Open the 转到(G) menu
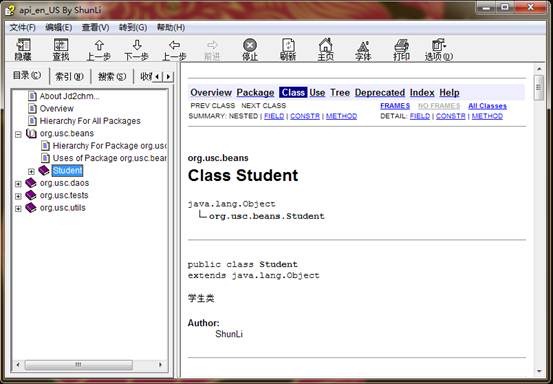Screen dimensions: 553x384 click(x=133, y=28)
